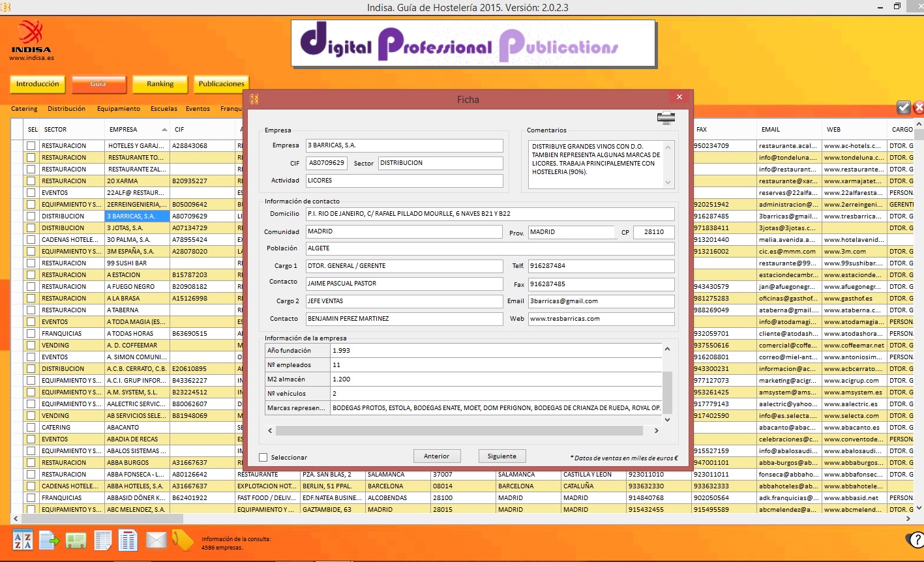Click horizontal scrollbar in company info grid

(x=459, y=431)
